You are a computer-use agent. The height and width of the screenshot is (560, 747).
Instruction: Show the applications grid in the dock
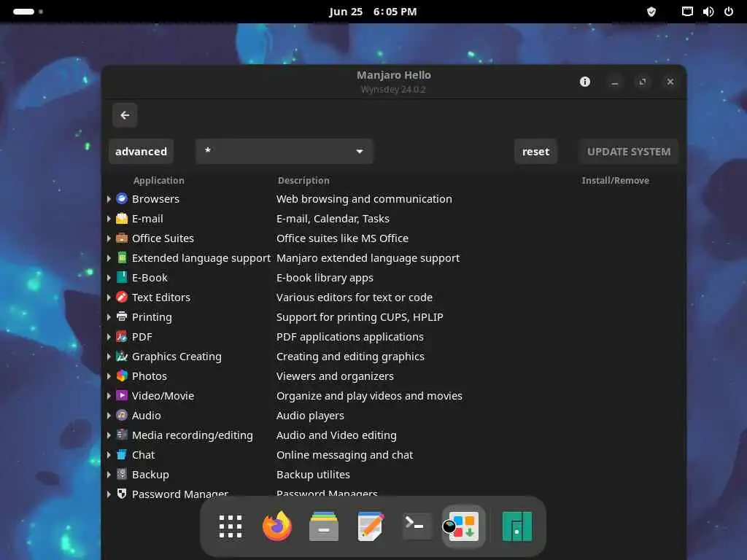(231, 526)
